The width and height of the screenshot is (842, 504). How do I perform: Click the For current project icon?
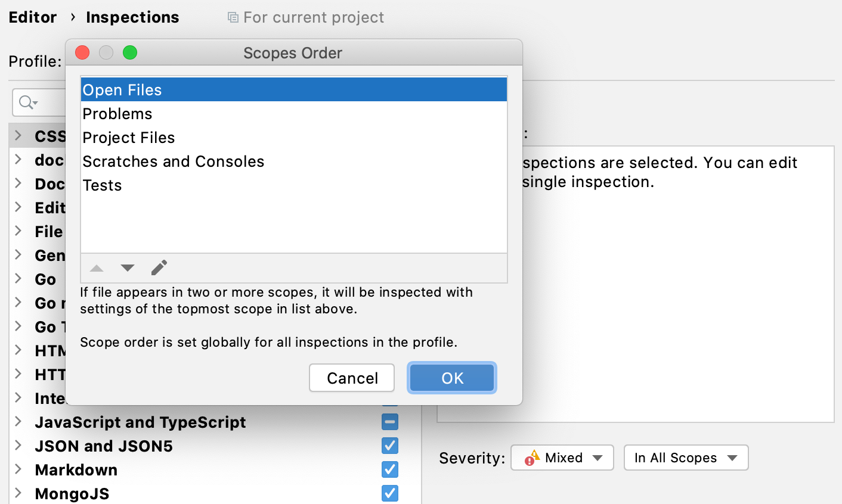[x=233, y=17]
